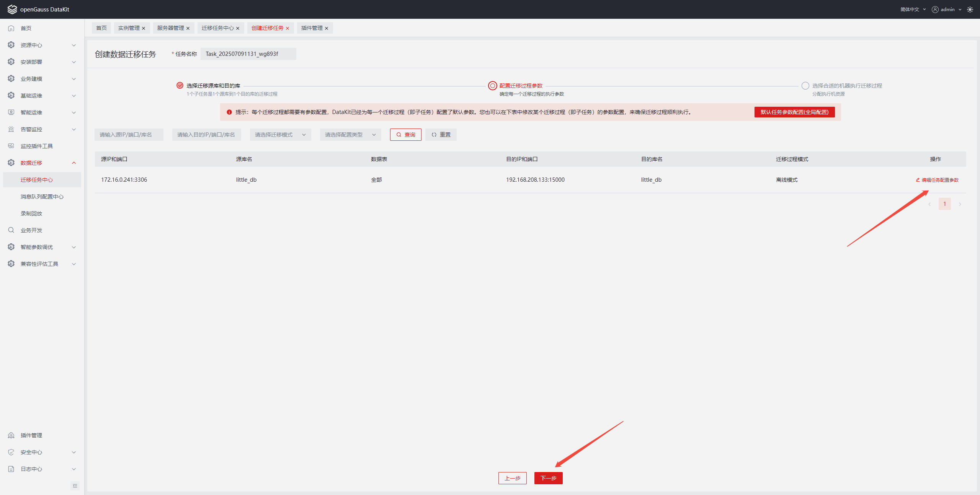The width and height of the screenshot is (980, 495).
Task: Click the 下一步 button
Action: [x=548, y=478]
